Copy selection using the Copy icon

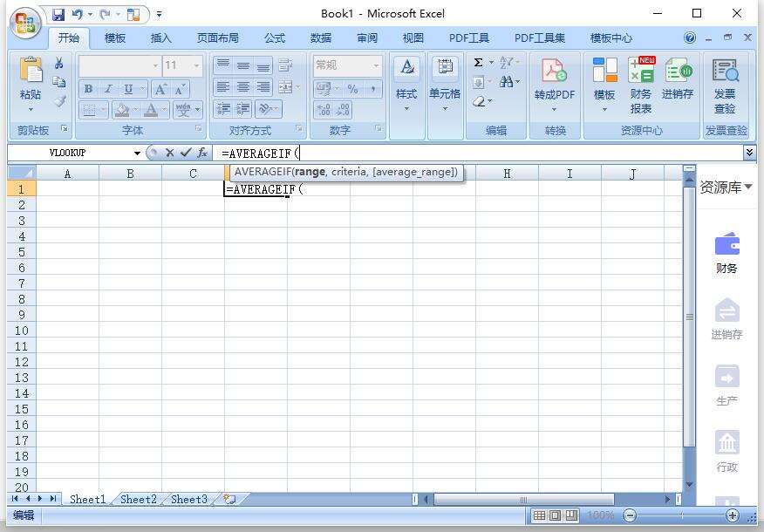click(59, 81)
